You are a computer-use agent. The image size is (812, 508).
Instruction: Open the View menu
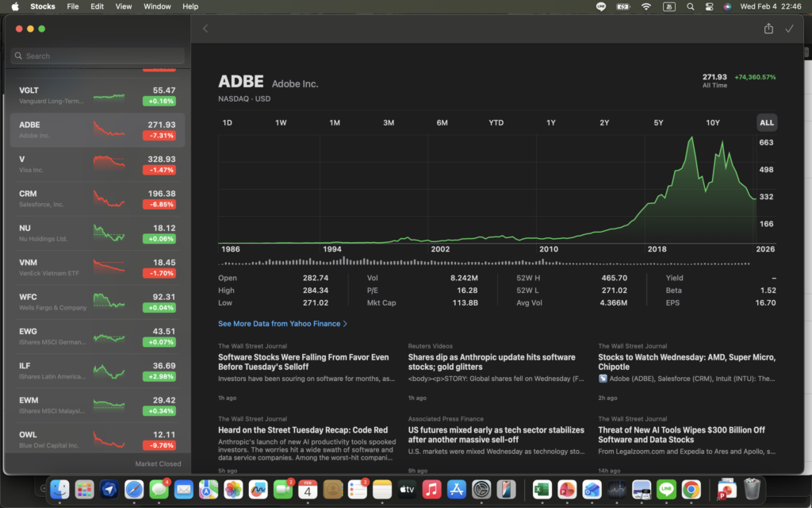pos(124,6)
